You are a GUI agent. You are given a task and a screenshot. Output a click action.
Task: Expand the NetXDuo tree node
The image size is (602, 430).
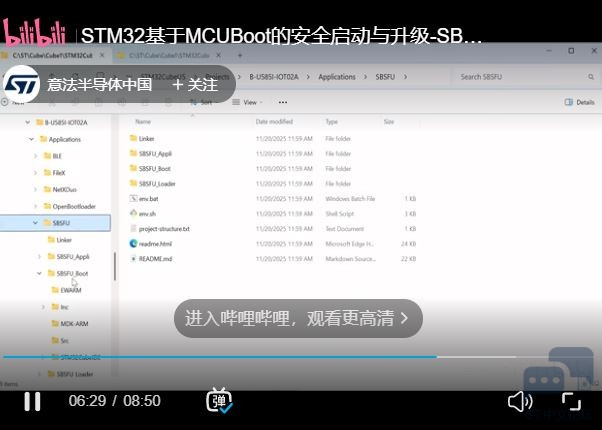point(35,189)
